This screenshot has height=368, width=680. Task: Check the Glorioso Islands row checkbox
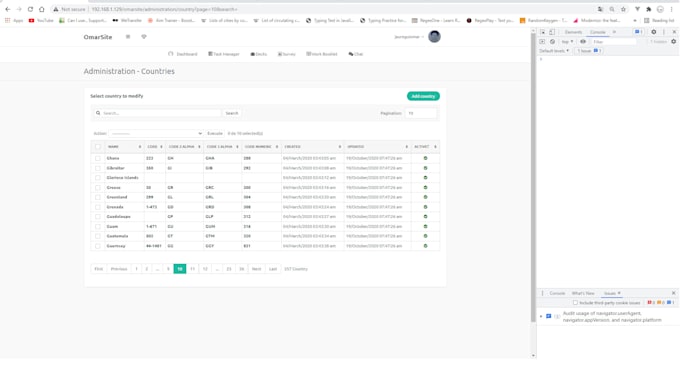pyautogui.click(x=98, y=178)
